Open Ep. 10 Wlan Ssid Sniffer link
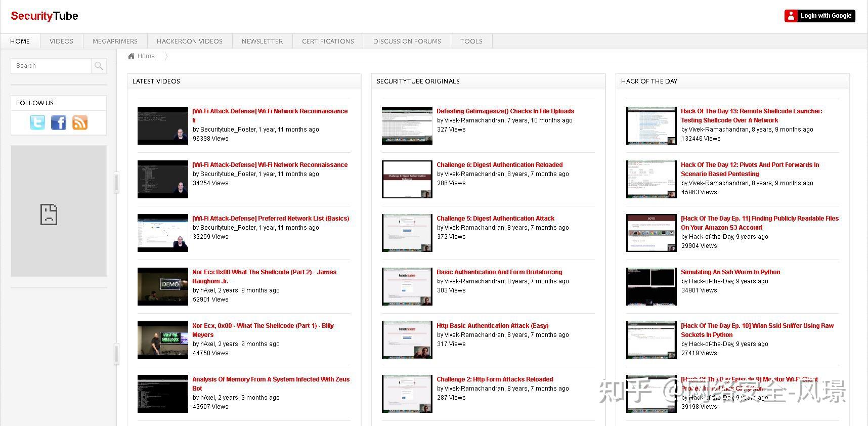The image size is (868, 426). (x=757, y=330)
